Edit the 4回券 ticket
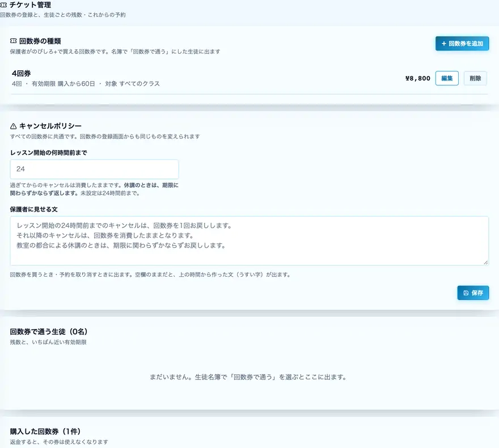Image resolution: width=499 pixels, height=448 pixels. [x=447, y=78]
